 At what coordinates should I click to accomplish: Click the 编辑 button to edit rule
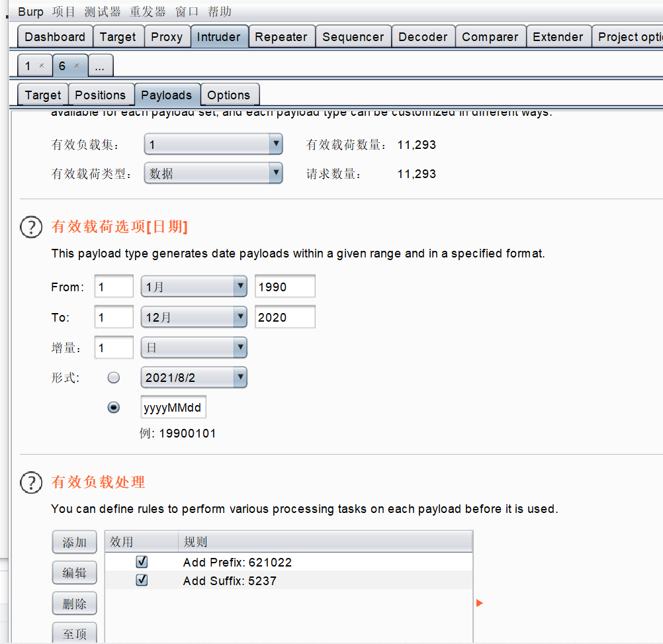74,573
